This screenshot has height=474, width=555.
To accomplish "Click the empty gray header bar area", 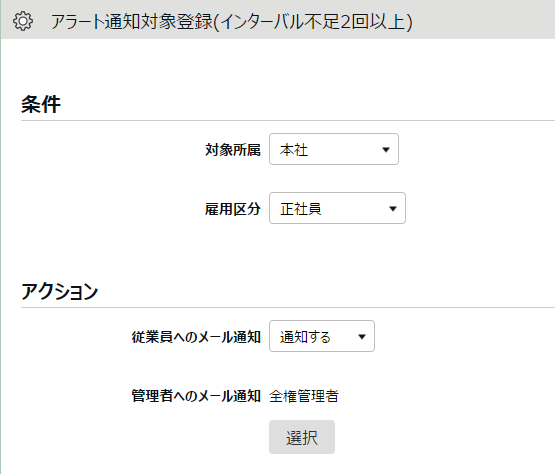I will point(481,21).
